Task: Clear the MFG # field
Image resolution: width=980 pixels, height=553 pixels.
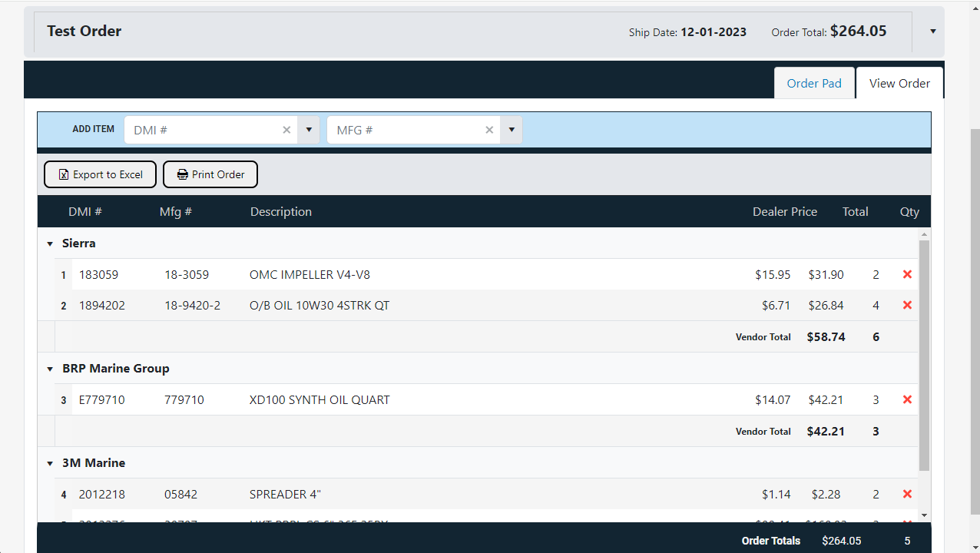Action: coord(489,130)
